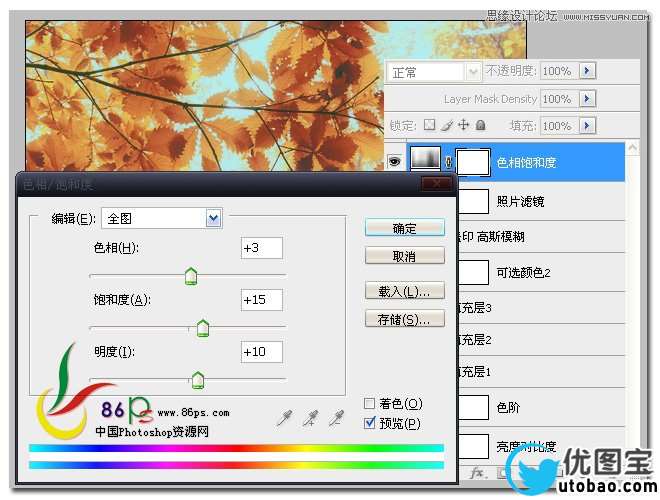
Task: Click the 色相 hue slider handle
Action: (x=191, y=276)
